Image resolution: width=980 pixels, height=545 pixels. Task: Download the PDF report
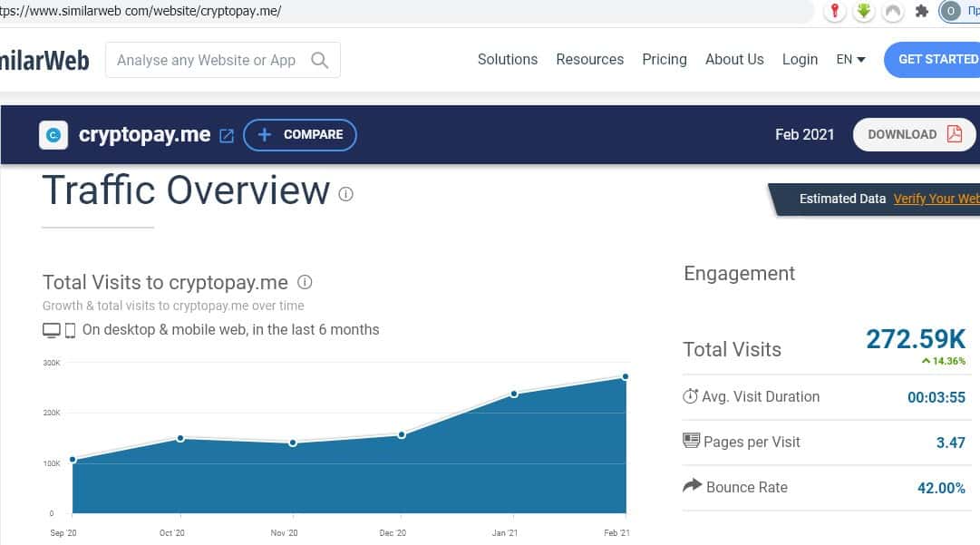(914, 134)
